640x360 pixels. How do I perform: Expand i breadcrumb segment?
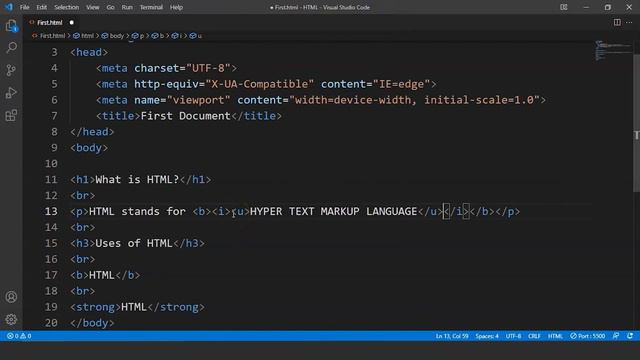coord(177,36)
